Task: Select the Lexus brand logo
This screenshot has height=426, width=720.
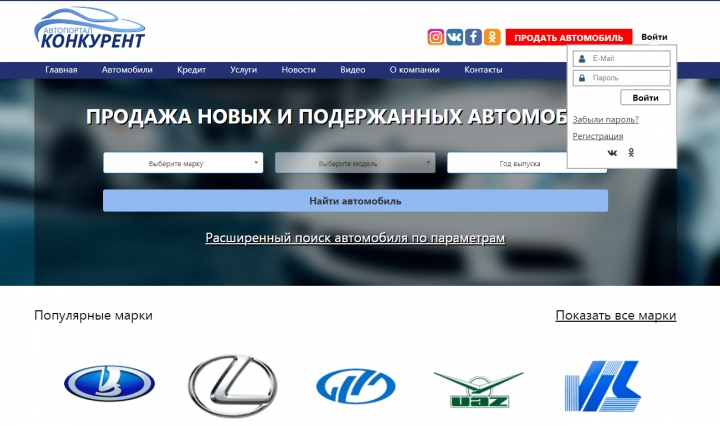Action: click(x=233, y=386)
